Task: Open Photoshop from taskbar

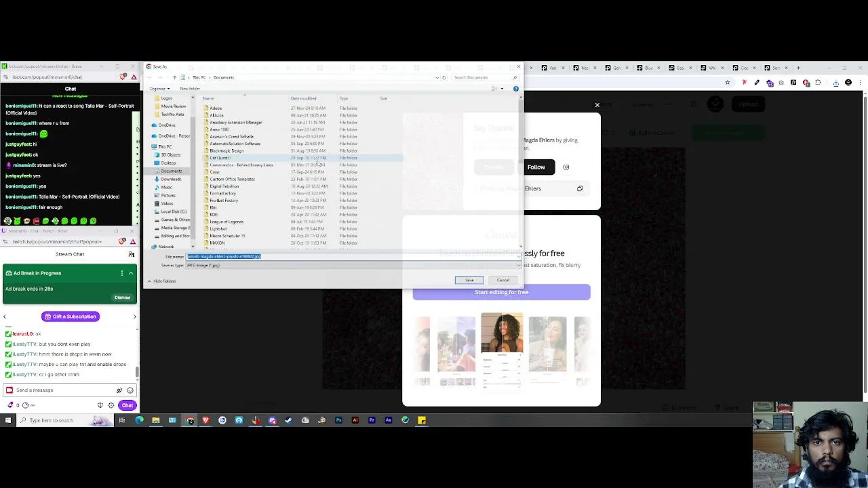Action: [x=338, y=420]
